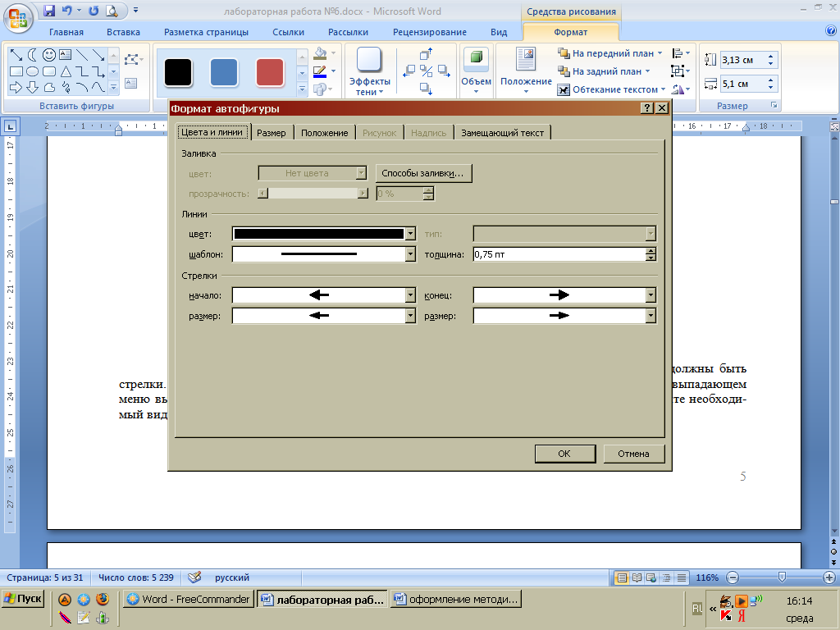Click Способы заливки button
Screen dimensions: 840x630
[x=423, y=173]
